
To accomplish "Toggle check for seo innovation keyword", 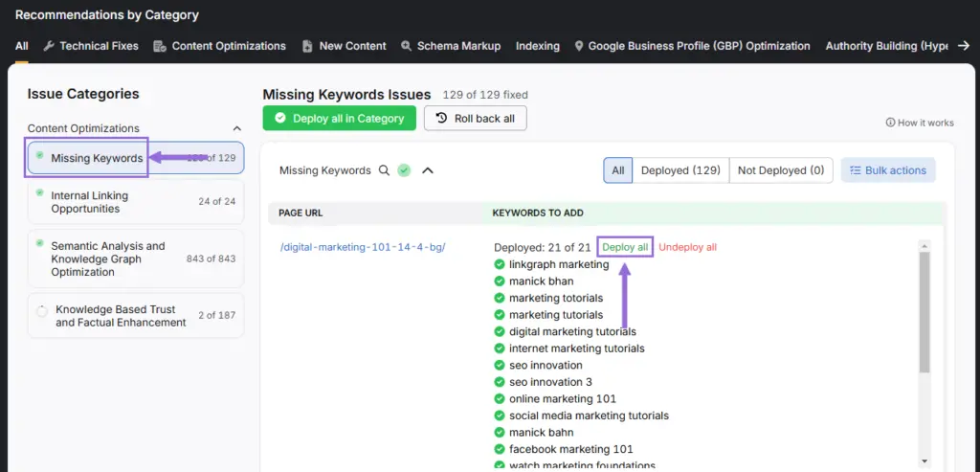I will 500,365.
